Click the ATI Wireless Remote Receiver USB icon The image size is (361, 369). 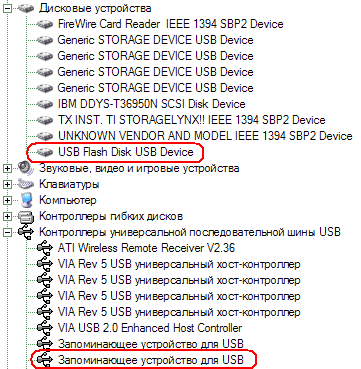click(x=45, y=248)
